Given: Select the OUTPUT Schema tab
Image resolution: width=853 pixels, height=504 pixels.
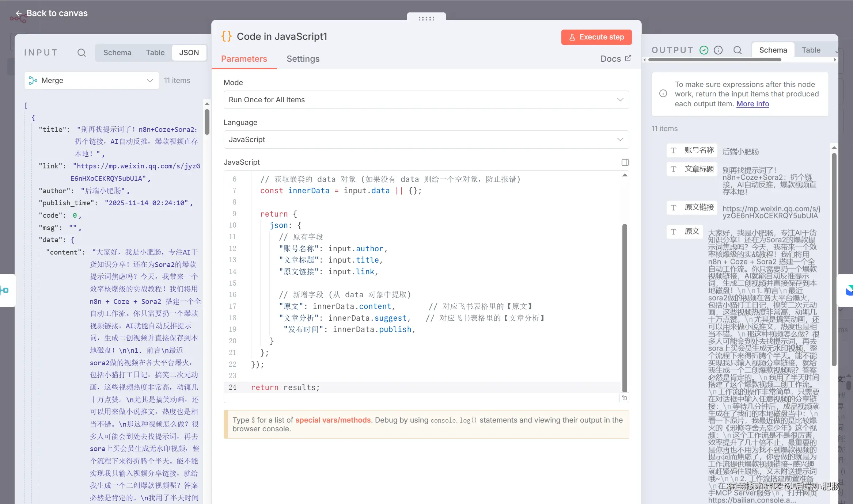Looking at the screenshot, I should click(773, 50).
